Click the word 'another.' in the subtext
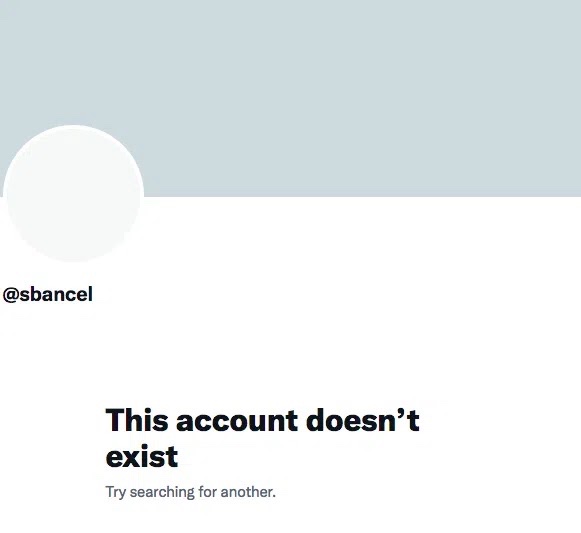 (248, 492)
